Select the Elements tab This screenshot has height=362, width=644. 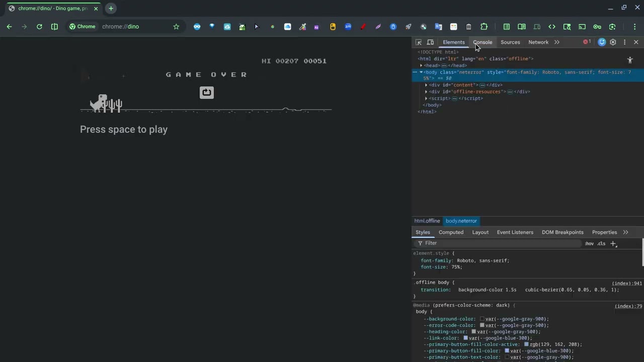pos(454,42)
